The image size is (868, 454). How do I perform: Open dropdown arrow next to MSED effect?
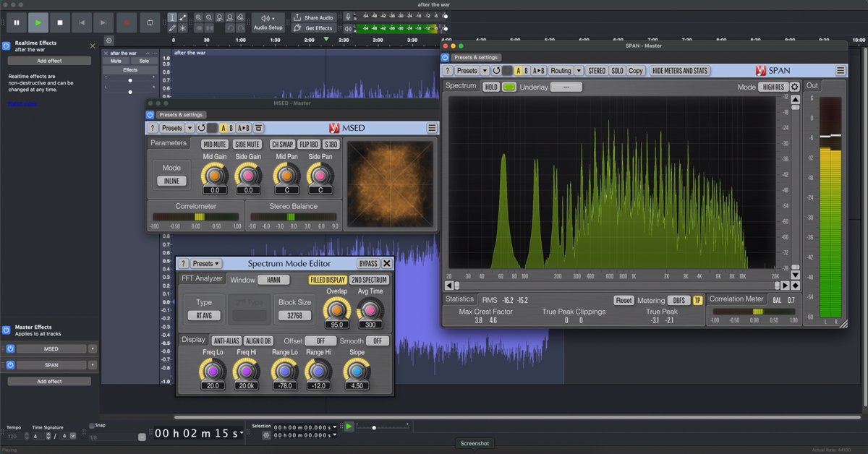click(93, 348)
